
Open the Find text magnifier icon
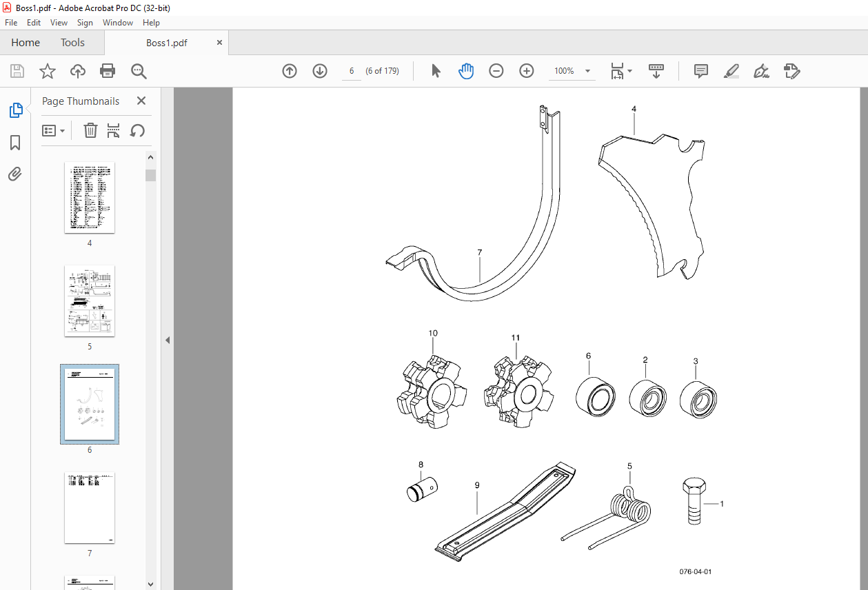point(139,71)
